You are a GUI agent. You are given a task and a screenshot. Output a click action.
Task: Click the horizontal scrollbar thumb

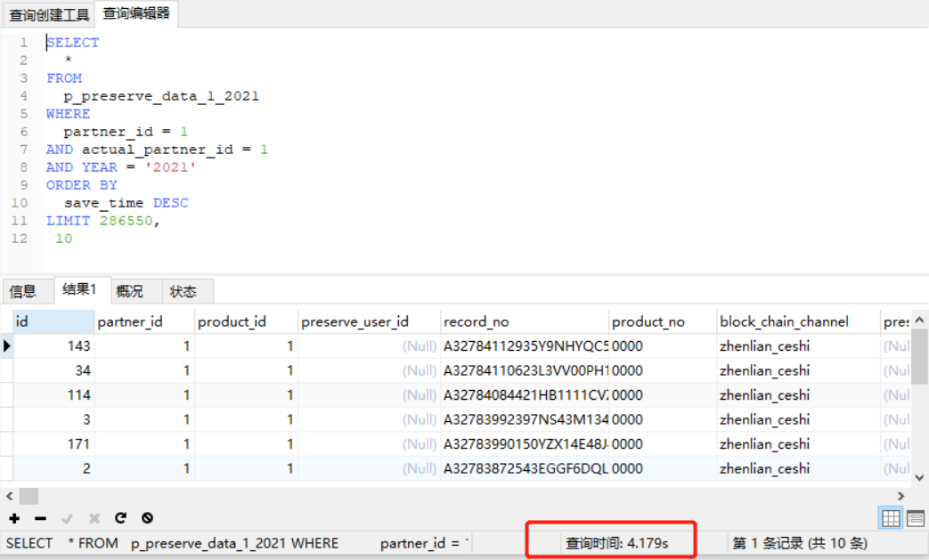pyautogui.click(x=29, y=496)
